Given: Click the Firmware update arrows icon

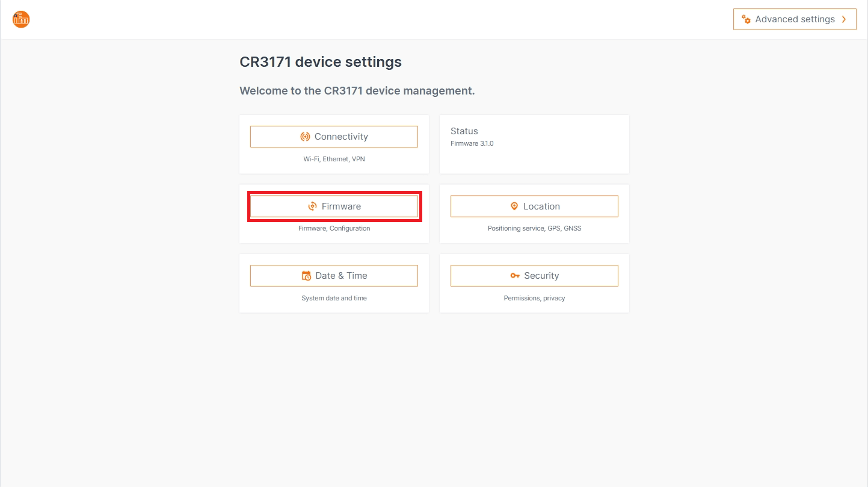Looking at the screenshot, I should 312,206.
